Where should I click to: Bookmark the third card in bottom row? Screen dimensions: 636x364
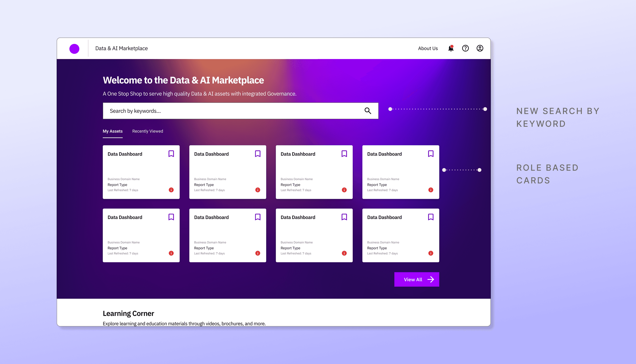point(344,217)
